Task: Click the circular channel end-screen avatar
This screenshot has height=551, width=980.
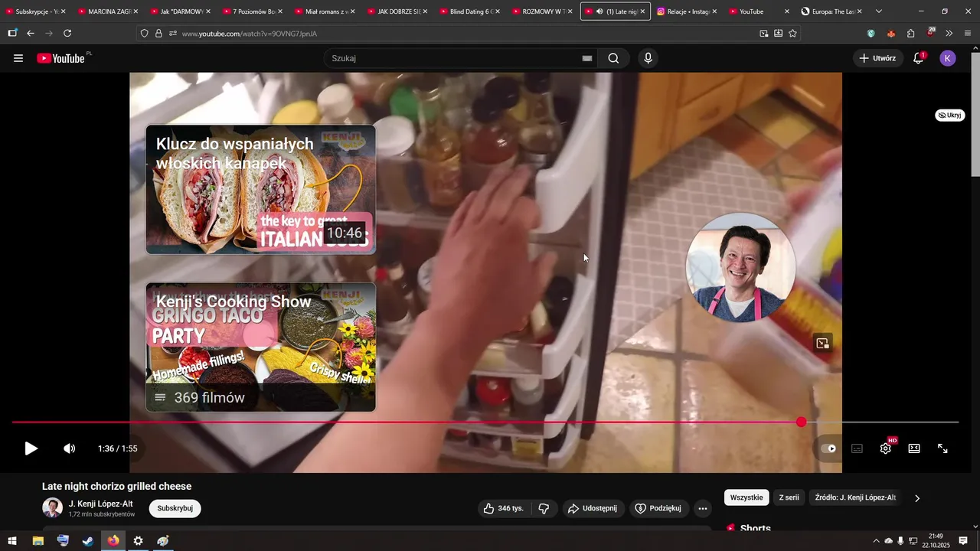Action: (x=740, y=267)
